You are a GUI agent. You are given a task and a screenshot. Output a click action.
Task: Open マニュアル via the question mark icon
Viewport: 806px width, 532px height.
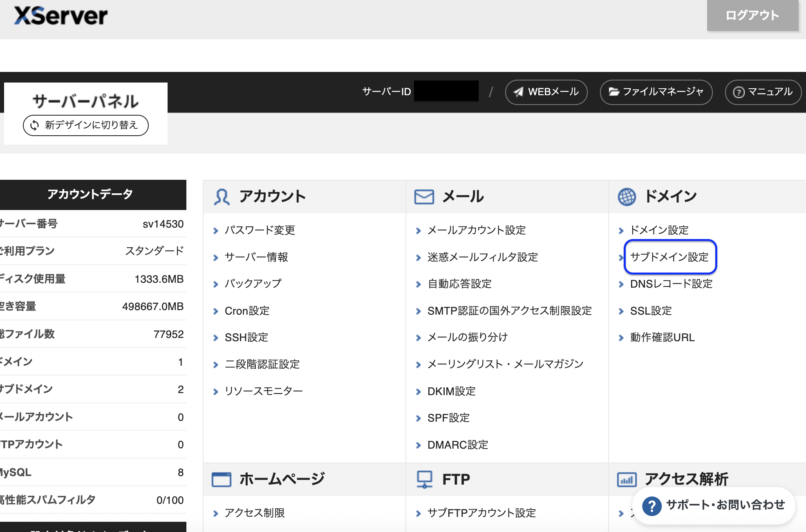click(x=739, y=92)
